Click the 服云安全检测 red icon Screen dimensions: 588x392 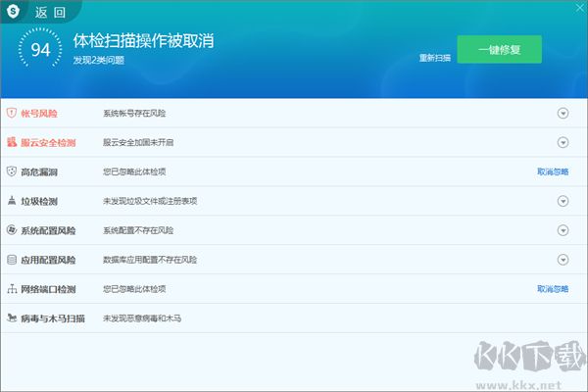12,142
